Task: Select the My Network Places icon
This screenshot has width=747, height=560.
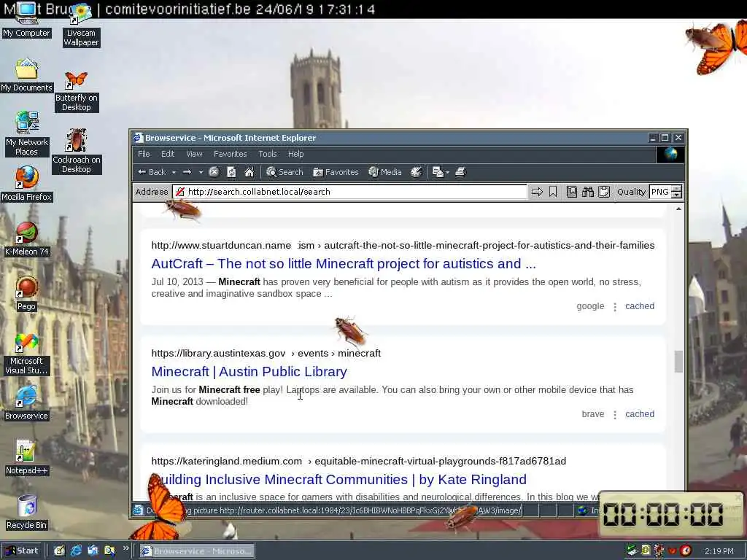Action: pyautogui.click(x=27, y=133)
